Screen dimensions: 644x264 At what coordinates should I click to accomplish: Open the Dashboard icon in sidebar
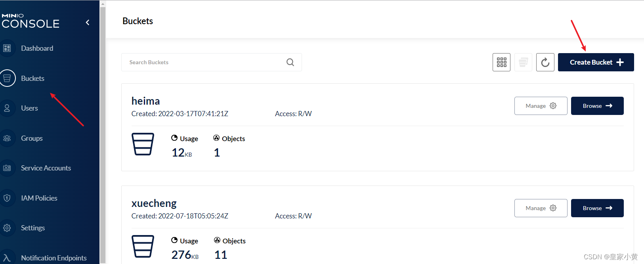(x=7, y=48)
